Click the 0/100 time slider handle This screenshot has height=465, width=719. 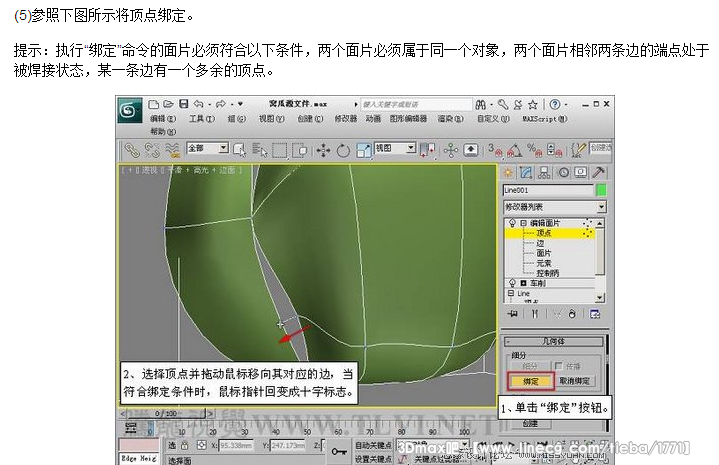[x=166, y=414]
